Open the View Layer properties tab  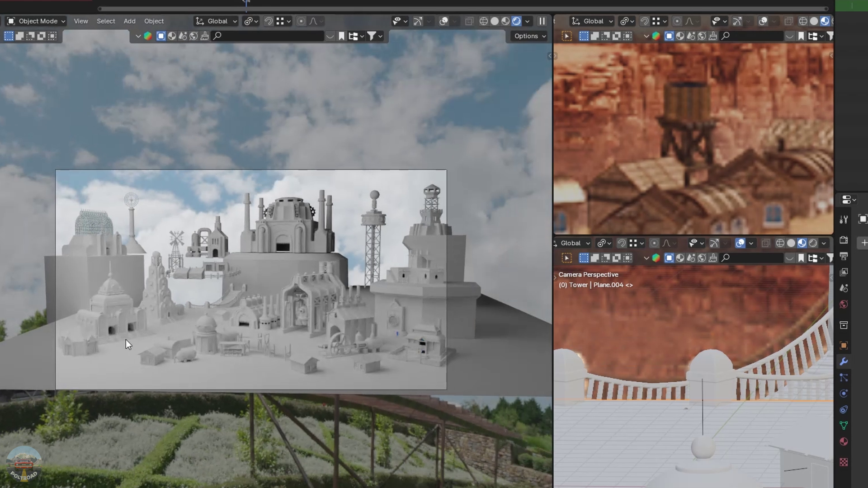click(x=844, y=272)
